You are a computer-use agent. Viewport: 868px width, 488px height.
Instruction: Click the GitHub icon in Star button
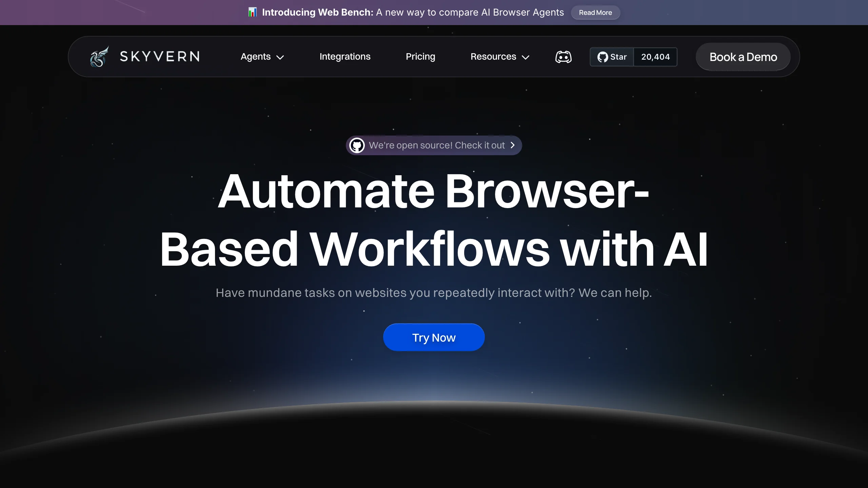tap(603, 57)
